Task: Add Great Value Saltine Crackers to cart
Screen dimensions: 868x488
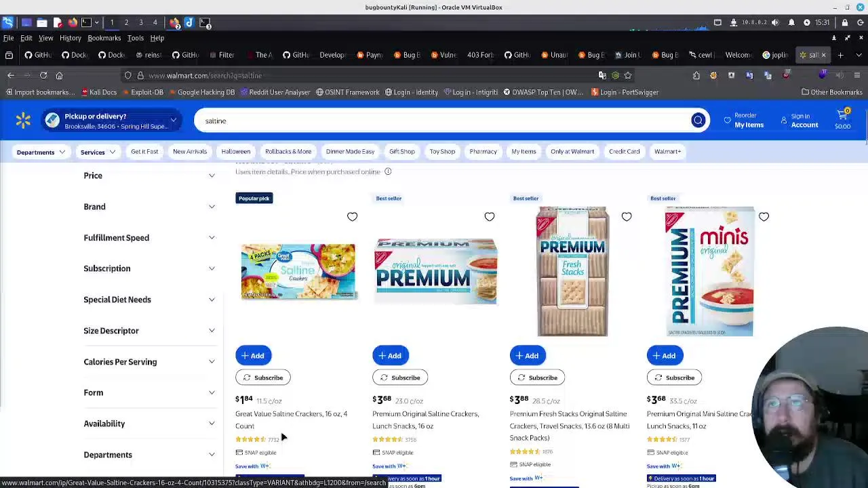Action: 253,356
